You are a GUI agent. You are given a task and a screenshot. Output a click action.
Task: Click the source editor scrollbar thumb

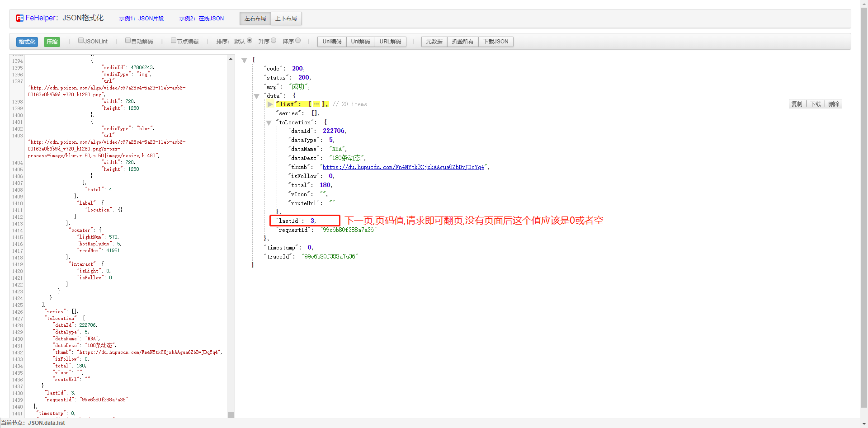click(231, 415)
